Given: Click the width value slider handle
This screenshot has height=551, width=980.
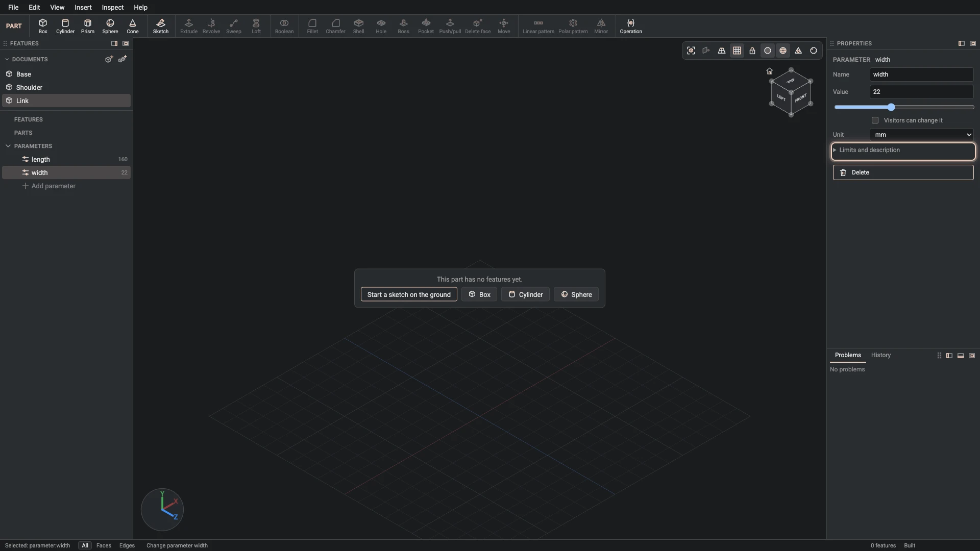Looking at the screenshot, I should (x=891, y=107).
